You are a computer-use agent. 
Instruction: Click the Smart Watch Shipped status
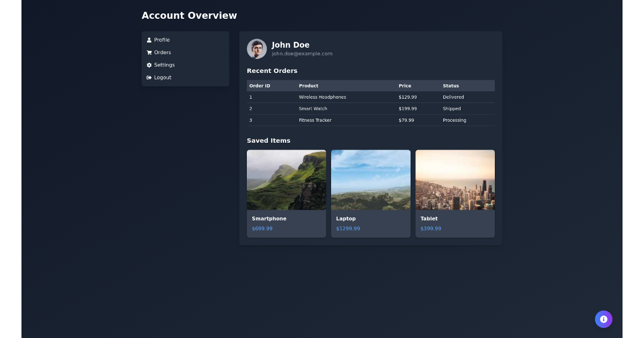point(451,108)
